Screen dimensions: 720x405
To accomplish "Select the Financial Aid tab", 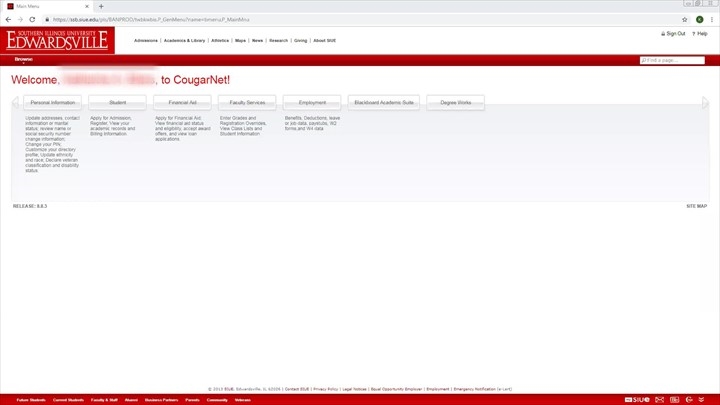I will [182, 102].
